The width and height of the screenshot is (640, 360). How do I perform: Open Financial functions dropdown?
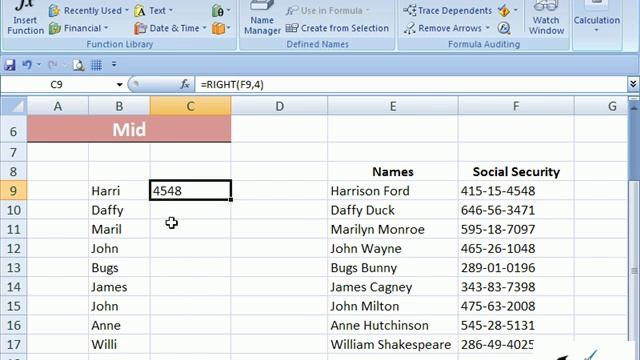coord(78,28)
